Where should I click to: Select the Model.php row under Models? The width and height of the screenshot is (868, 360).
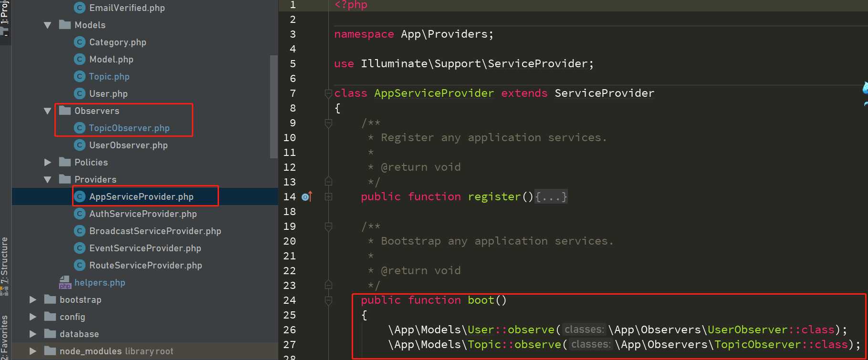click(145, 59)
